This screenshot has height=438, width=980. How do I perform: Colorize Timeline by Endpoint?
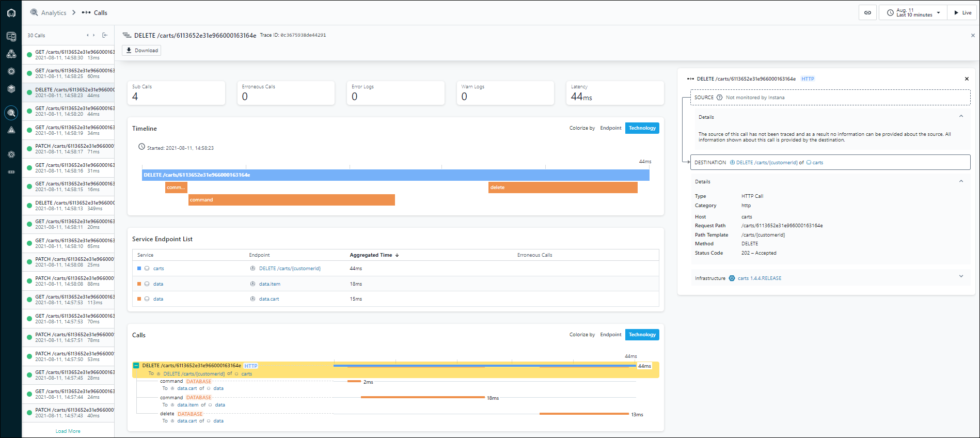(x=610, y=128)
